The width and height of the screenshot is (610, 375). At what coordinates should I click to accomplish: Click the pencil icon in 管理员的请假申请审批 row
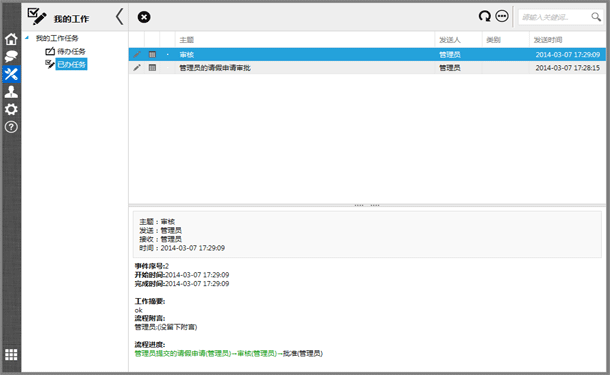[x=137, y=68]
